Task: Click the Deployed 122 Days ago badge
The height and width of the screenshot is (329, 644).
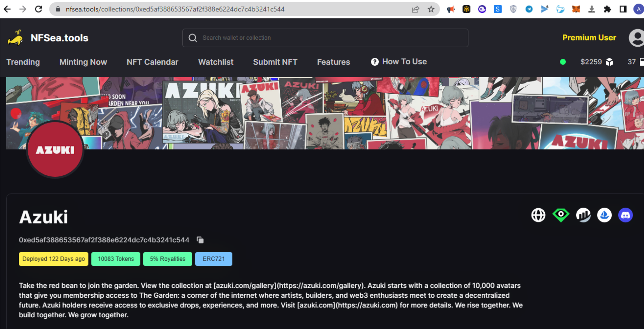Action: tap(53, 259)
